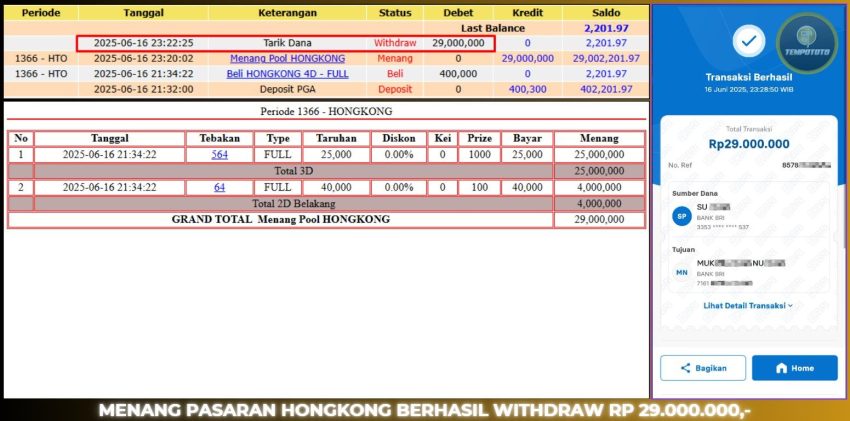Select the 2025-06-16 23:22:25 date cell
This screenshot has width=850, height=421.
point(143,43)
